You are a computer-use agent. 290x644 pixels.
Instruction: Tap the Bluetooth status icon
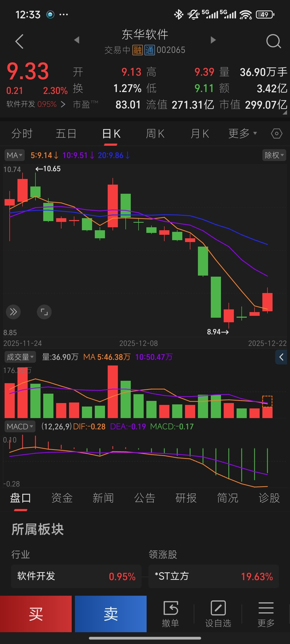click(x=179, y=14)
